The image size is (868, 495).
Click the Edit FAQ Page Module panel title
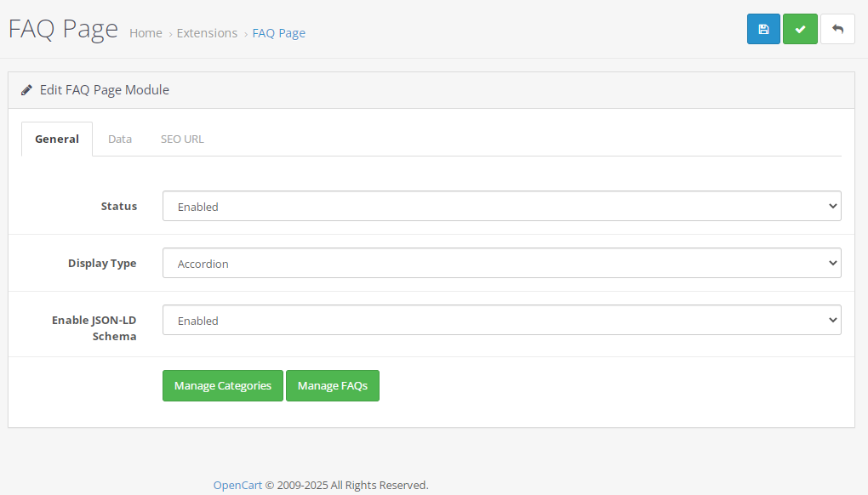click(x=104, y=89)
